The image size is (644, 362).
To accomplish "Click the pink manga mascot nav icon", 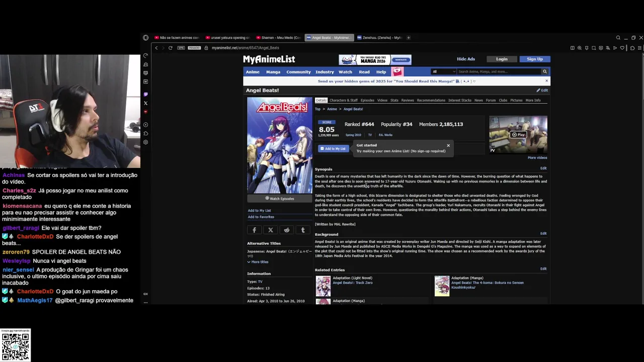I will click(397, 71).
